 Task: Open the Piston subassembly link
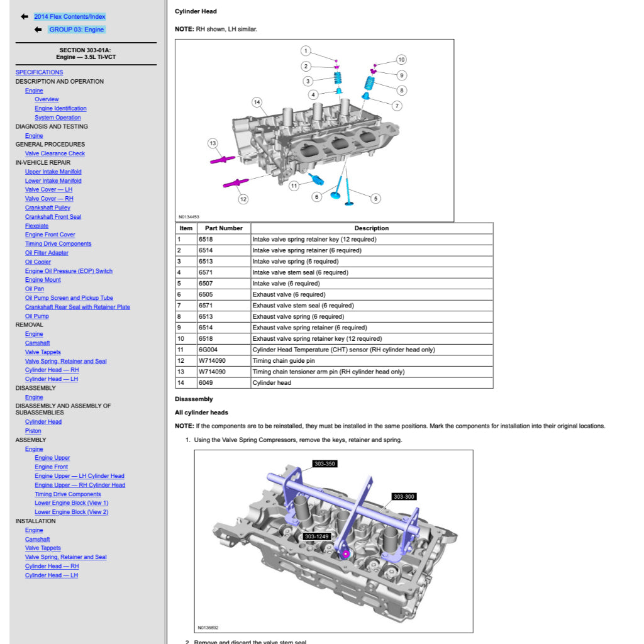click(33, 431)
